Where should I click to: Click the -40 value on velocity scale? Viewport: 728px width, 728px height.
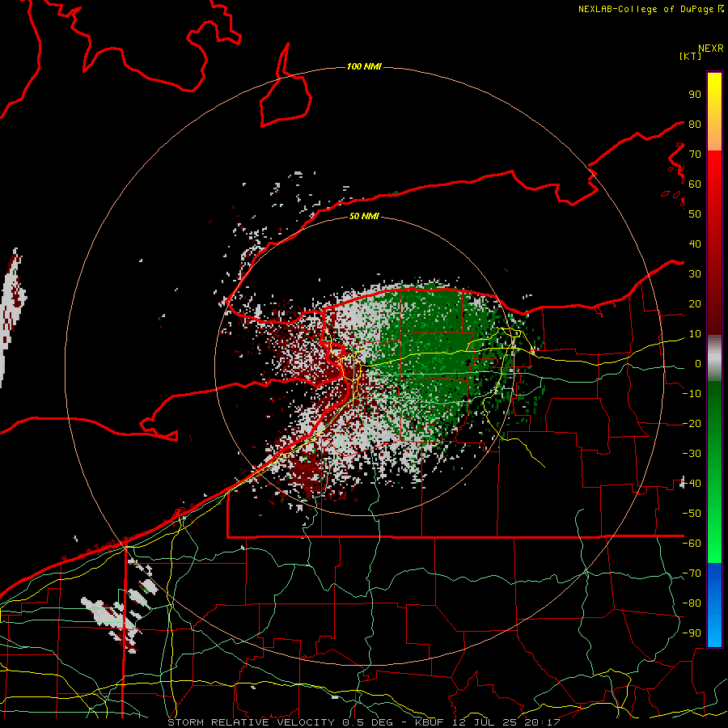[692, 484]
